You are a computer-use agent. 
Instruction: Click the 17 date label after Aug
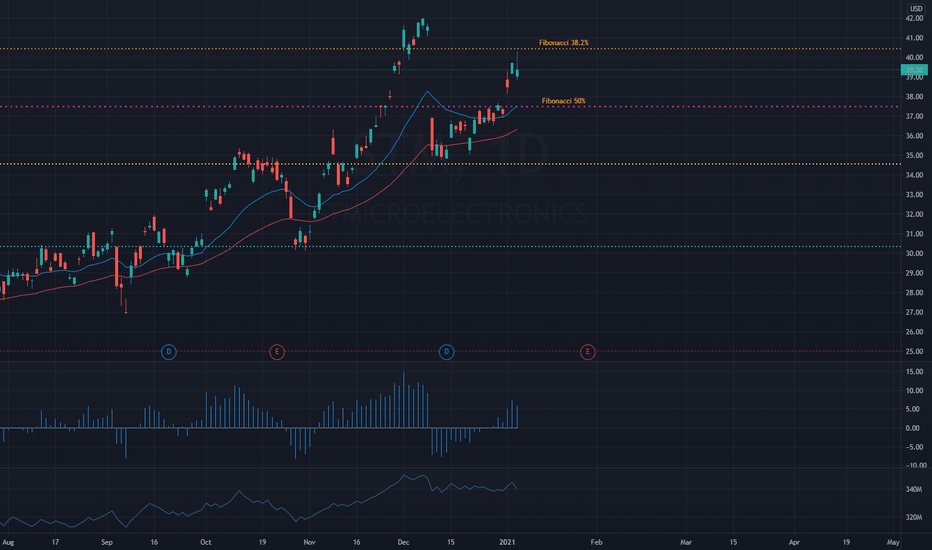[x=55, y=542]
